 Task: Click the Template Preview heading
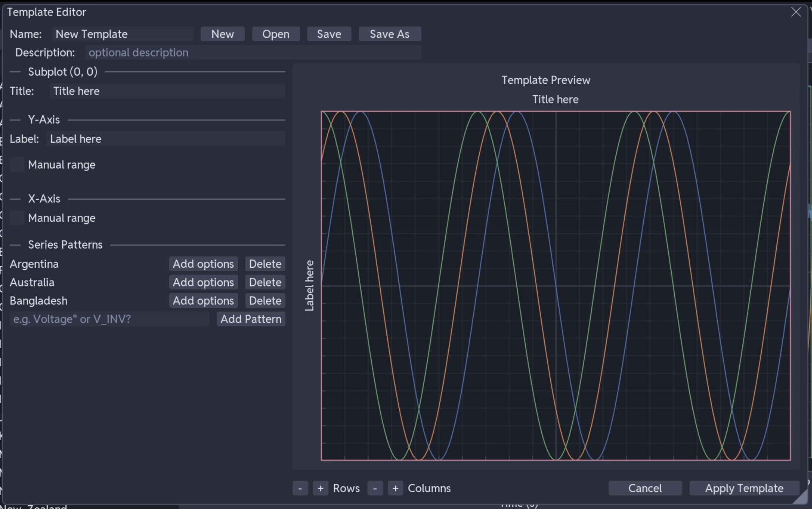point(546,80)
